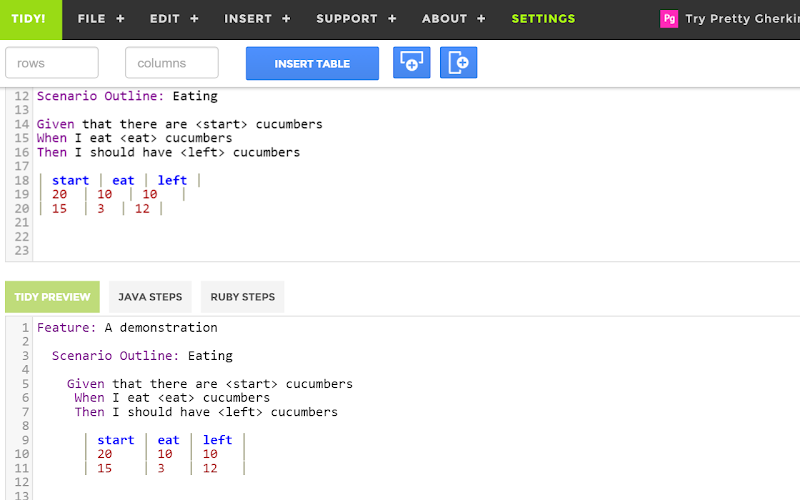Focus the columns input field

tap(172, 63)
